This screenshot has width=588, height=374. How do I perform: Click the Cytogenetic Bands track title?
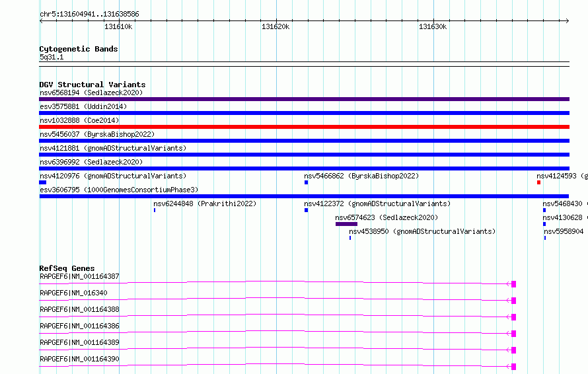coord(79,49)
